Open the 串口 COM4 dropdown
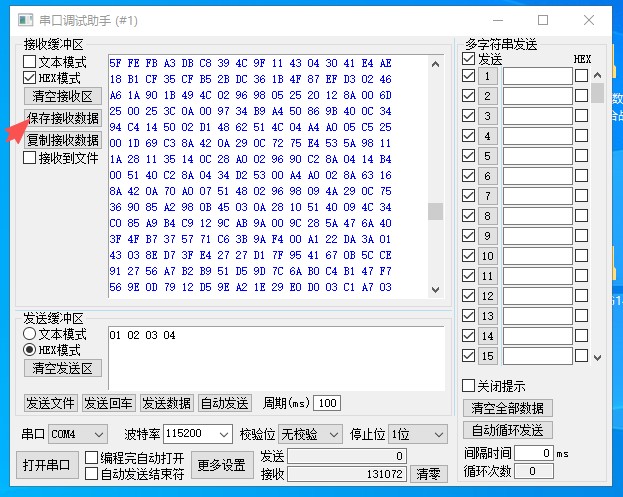Viewport: 623px width, 497px height. tap(78, 434)
